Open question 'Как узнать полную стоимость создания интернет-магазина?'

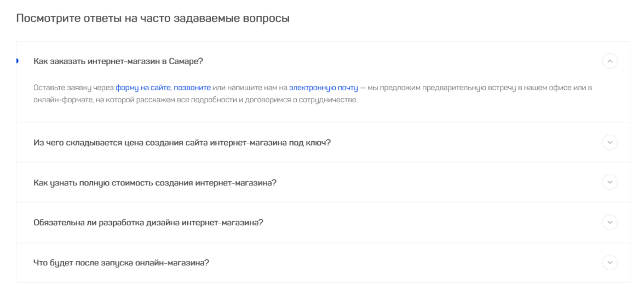point(155,183)
